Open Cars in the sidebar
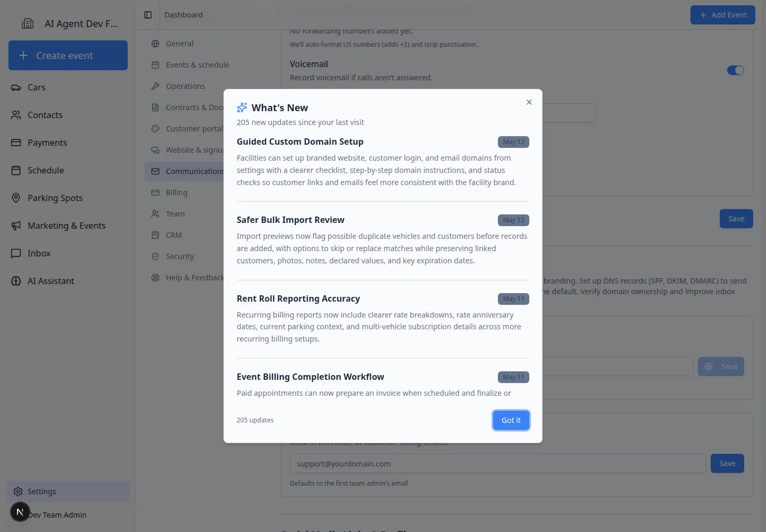The image size is (766, 532). tap(68, 87)
